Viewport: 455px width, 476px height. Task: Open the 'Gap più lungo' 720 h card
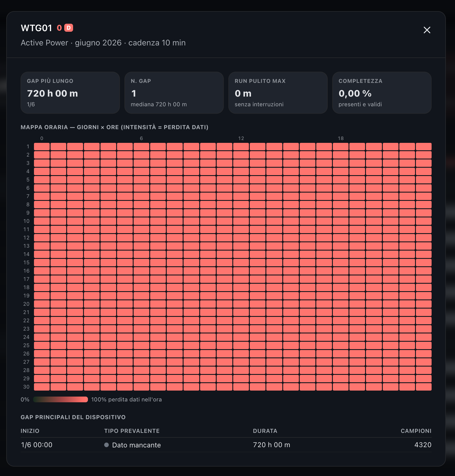(70, 93)
